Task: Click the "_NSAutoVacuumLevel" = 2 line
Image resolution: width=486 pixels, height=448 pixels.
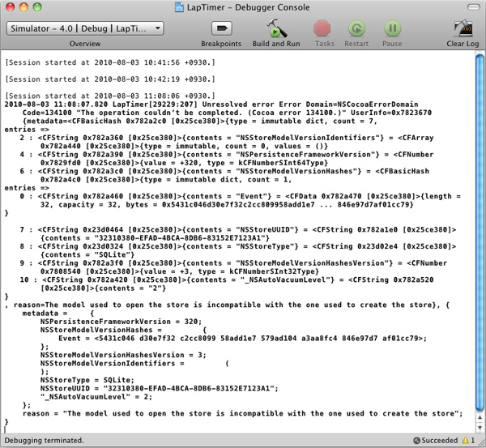Action: [96, 397]
